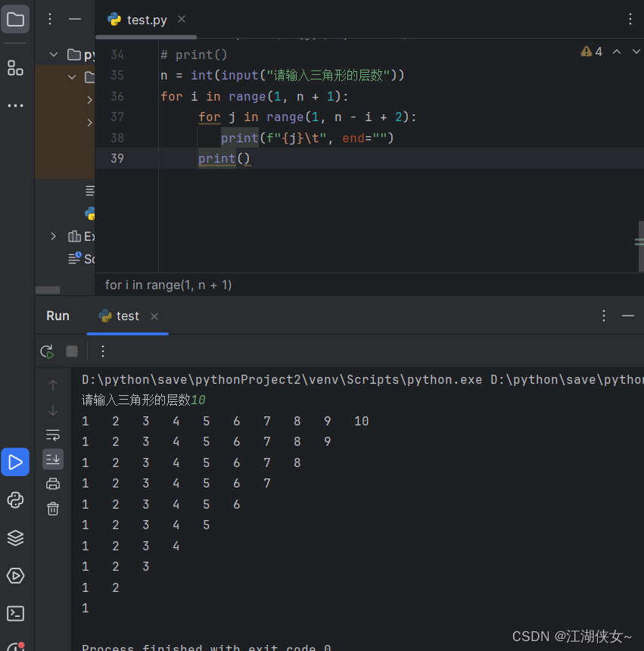Rerun the test run configuration
This screenshot has width=644, height=651.
click(x=46, y=351)
